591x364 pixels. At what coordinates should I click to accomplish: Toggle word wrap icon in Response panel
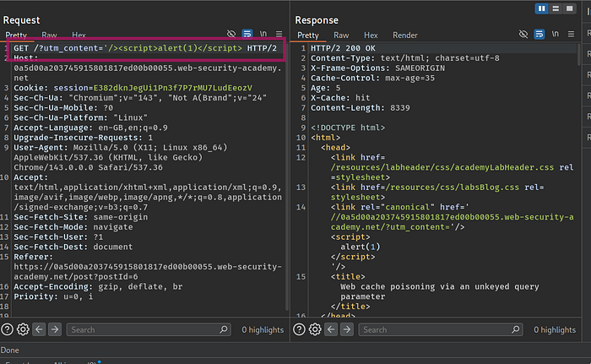539,34
